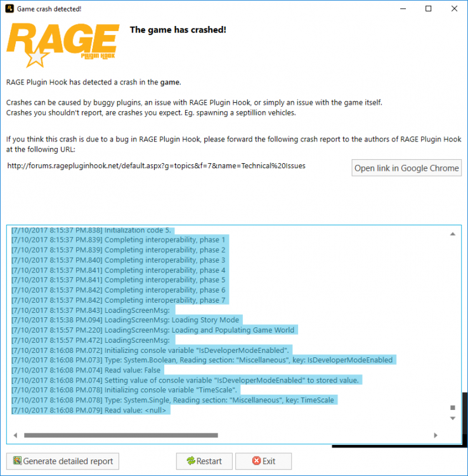Click log line 'Completing interoperability, phase 7'
The image size is (468, 476).
(x=119, y=300)
